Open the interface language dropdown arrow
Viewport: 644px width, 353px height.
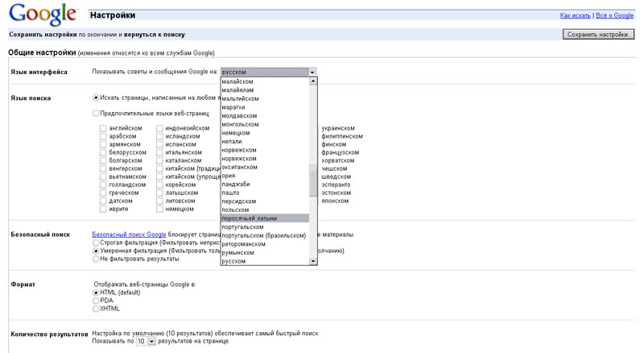(312, 72)
